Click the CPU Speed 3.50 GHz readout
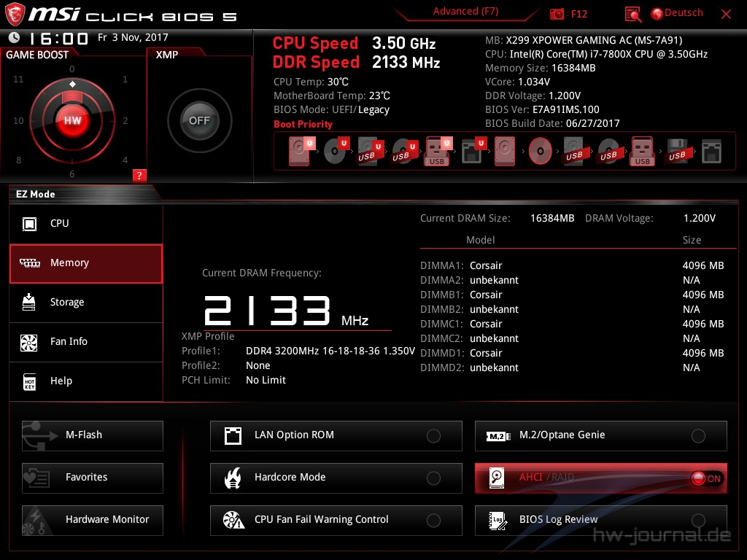The width and height of the screenshot is (747, 560). click(354, 43)
